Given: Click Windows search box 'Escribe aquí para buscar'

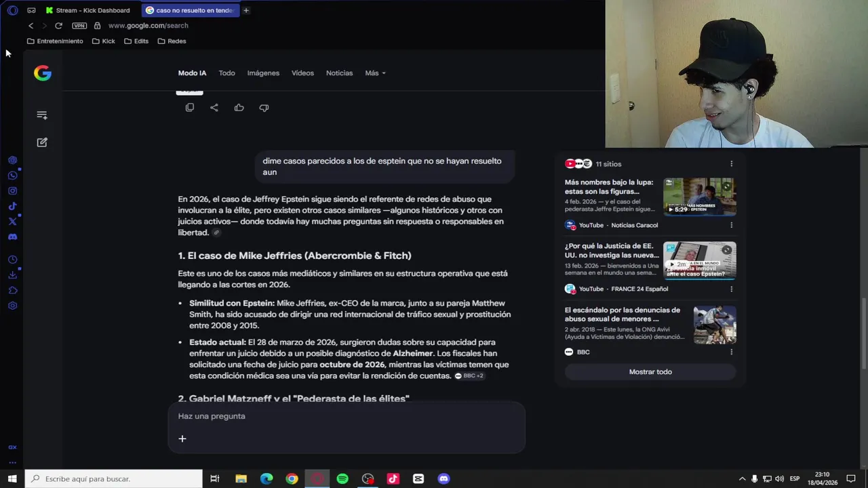Looking at the screenshot, I should click(114, 479).
